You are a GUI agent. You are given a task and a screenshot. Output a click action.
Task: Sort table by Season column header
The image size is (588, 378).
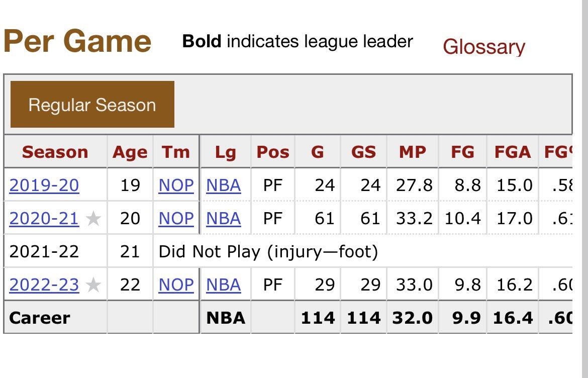point(55,152)
